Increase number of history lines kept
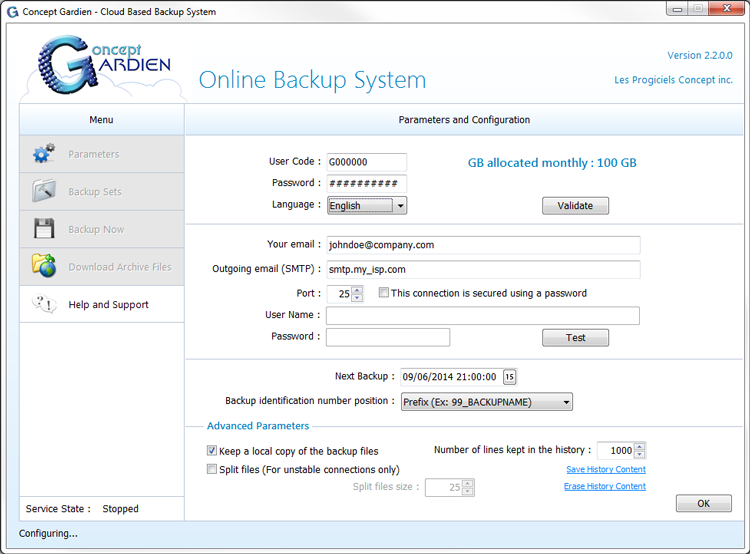Screen dimensions: 750x554 pos(640,447)
